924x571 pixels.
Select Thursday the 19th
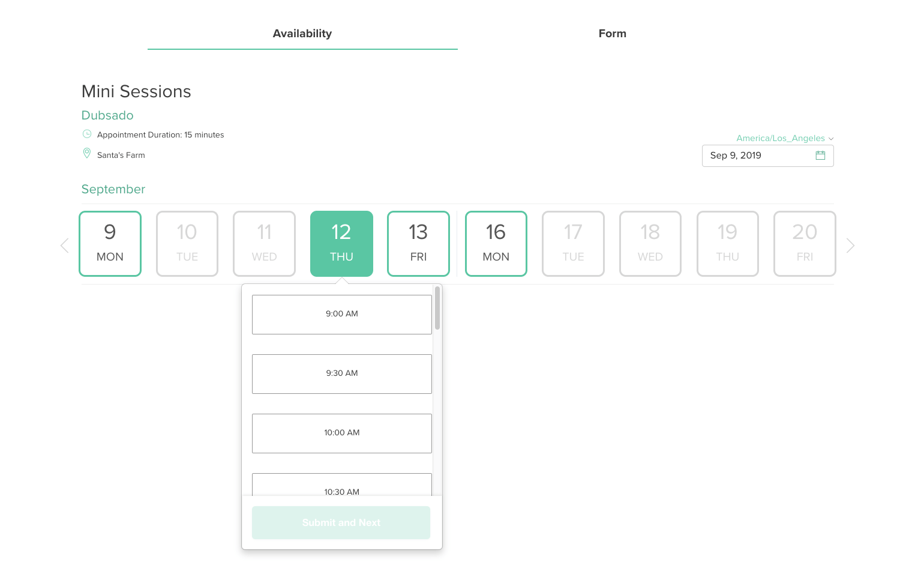727,244
